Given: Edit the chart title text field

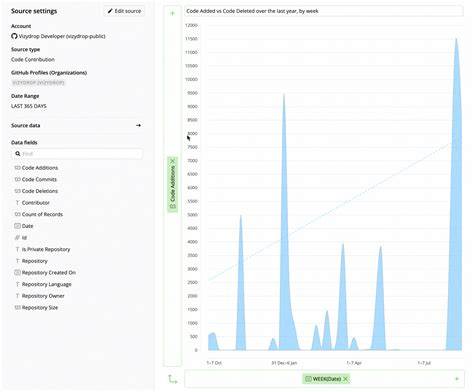Looking at the screenshot, I should click(x=324, y=11).
